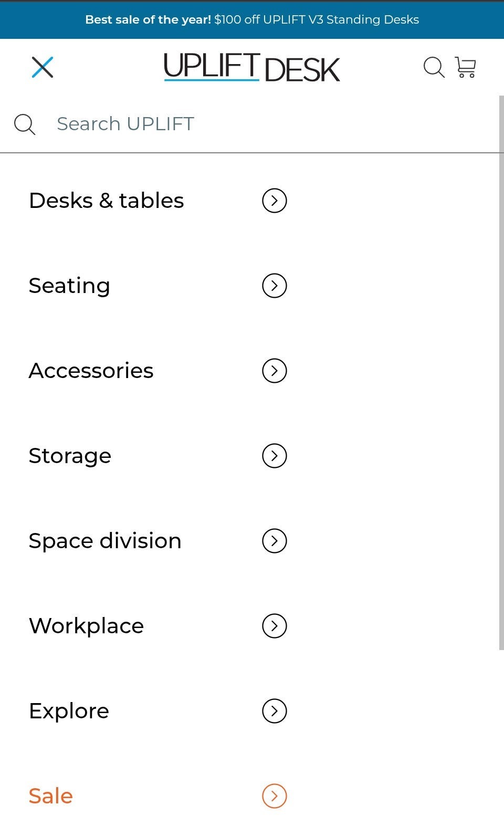Click the $100 off V3 Standing Desks banner
Viewport: 504px width, 837px height.
click(x=252, y=19)
